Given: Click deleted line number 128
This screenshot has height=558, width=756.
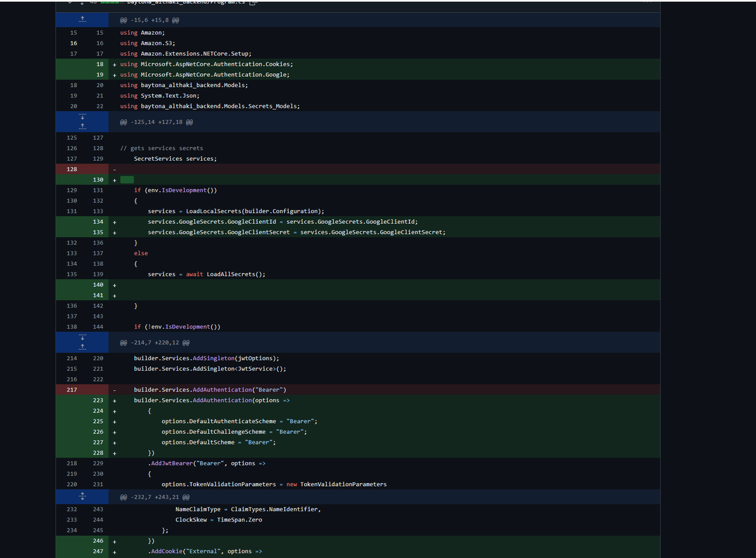Looking at the screenshot, I should coord(72,169).
